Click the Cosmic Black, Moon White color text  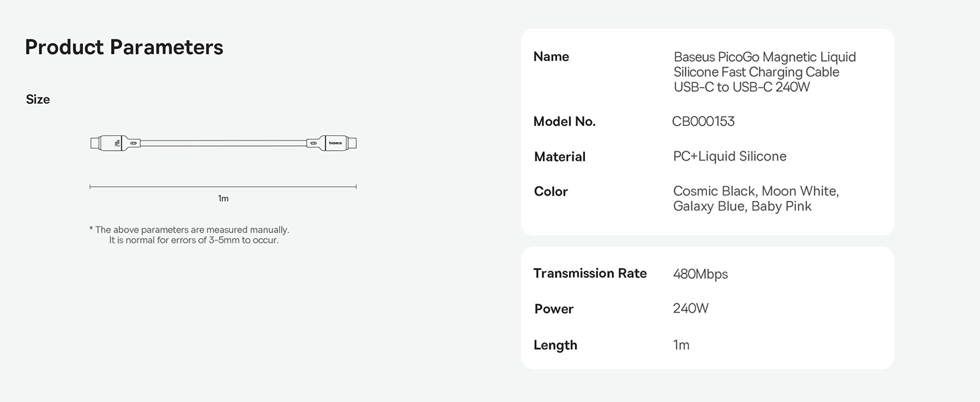pos(756,192)
